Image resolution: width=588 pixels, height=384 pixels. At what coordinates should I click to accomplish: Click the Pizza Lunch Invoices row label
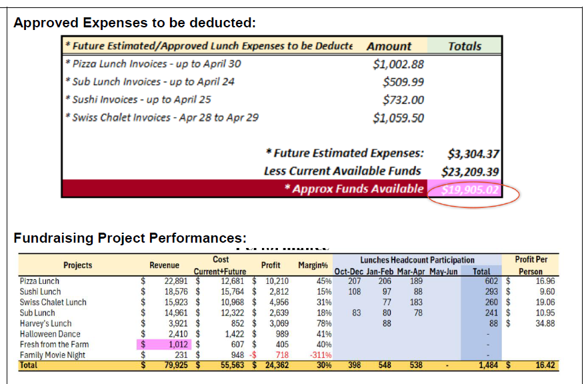[153, 64]
